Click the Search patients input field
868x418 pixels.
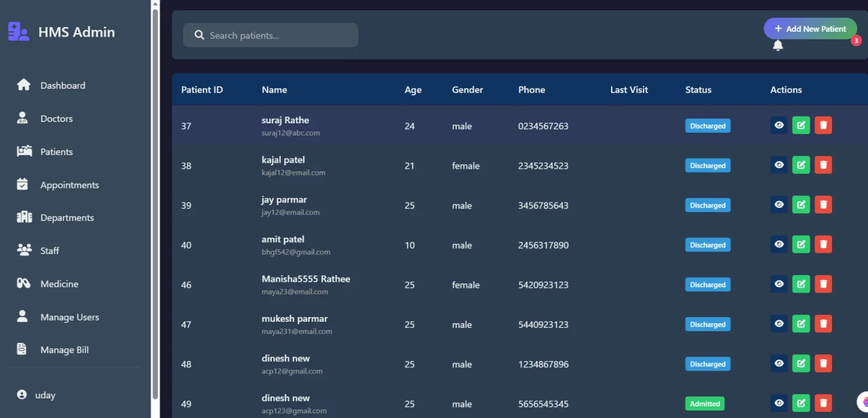coord(271,35)
